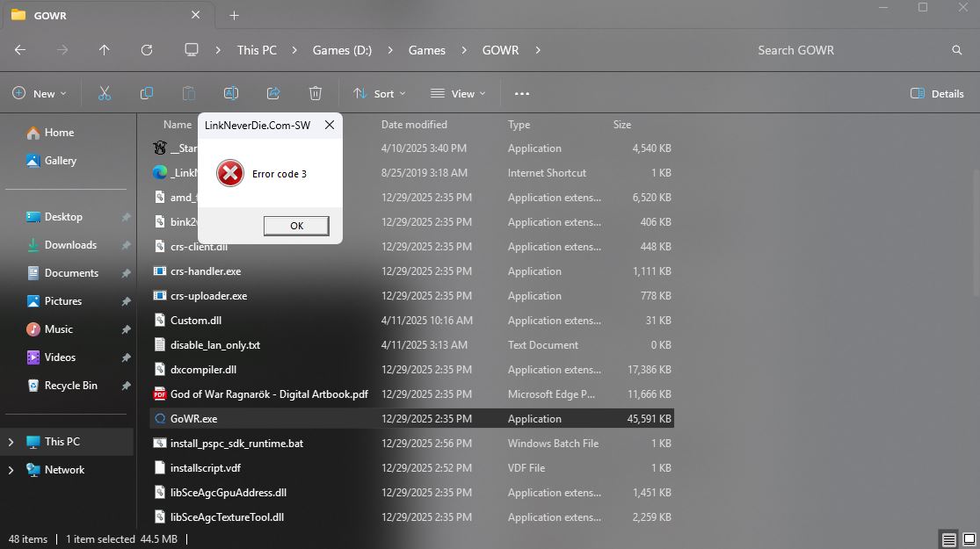Toggle the Details pane
Image resolution: width=980 pixels, height=549 pixels.
click(x=937, y=93)
